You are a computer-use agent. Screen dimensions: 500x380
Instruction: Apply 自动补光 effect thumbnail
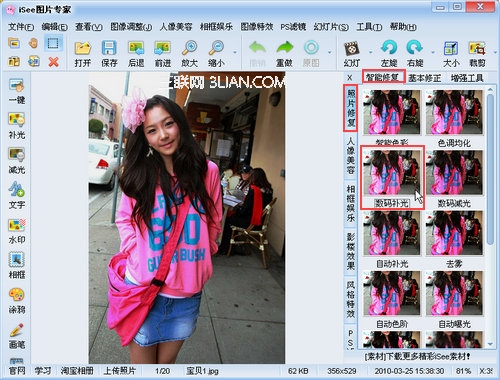tap(392, 233)
